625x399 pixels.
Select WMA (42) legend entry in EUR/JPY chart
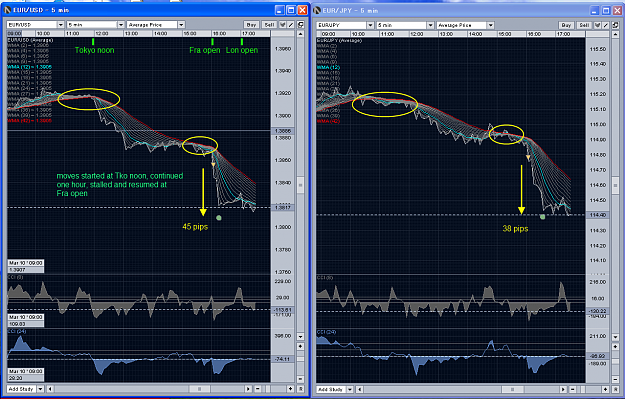point(329,121)
